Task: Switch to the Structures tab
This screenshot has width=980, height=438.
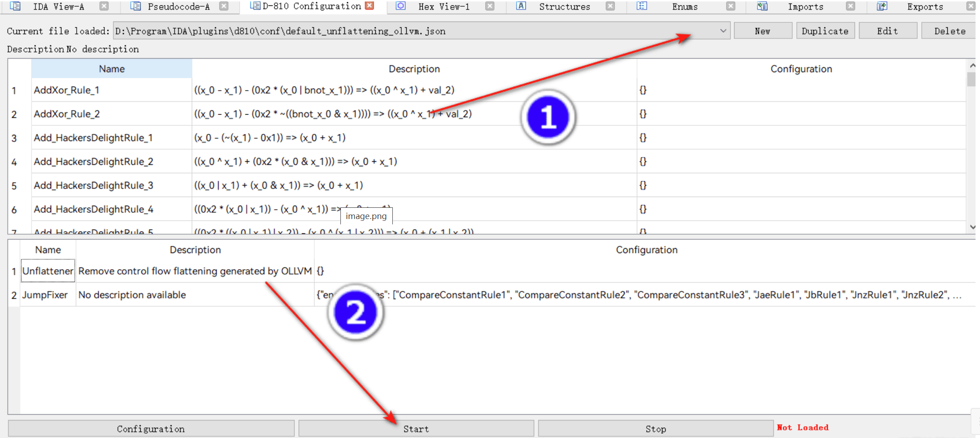Action: pyautogui.click(x=564, y=7)
